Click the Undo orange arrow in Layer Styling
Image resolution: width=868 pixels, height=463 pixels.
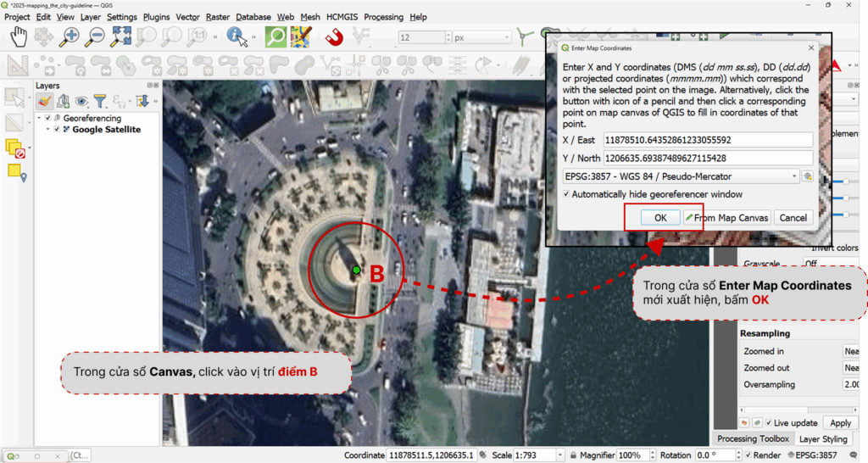[744, 423]
